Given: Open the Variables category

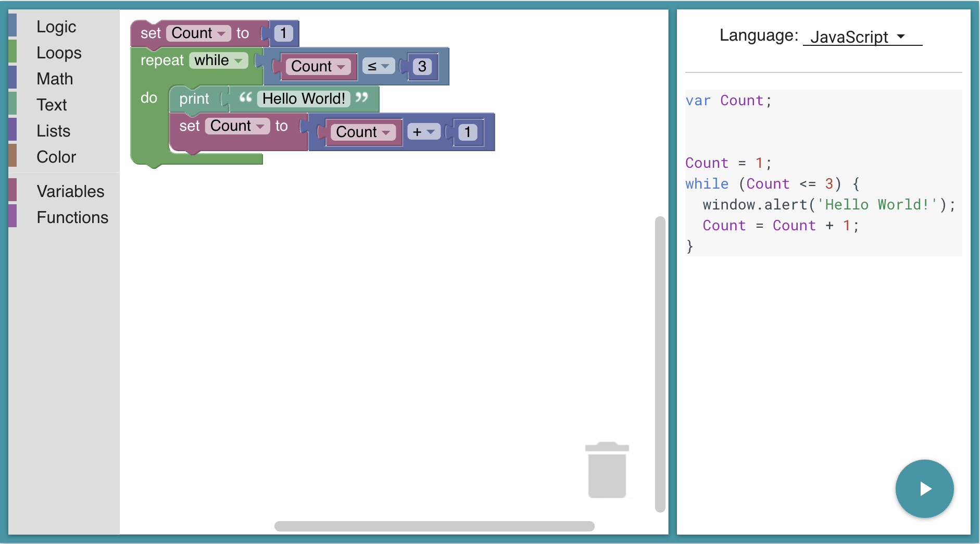Looking at the screenshot, I should click(x=70, y=191).
